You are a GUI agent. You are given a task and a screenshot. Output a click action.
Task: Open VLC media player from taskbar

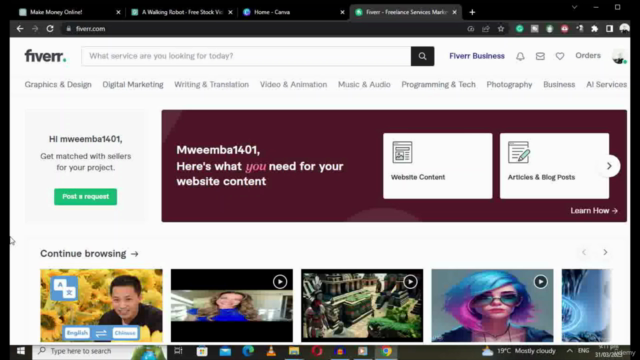coord(271,351)
